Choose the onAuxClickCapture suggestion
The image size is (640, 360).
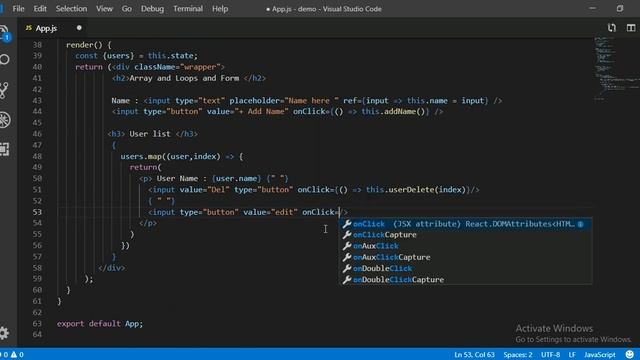tap(465, 257)
